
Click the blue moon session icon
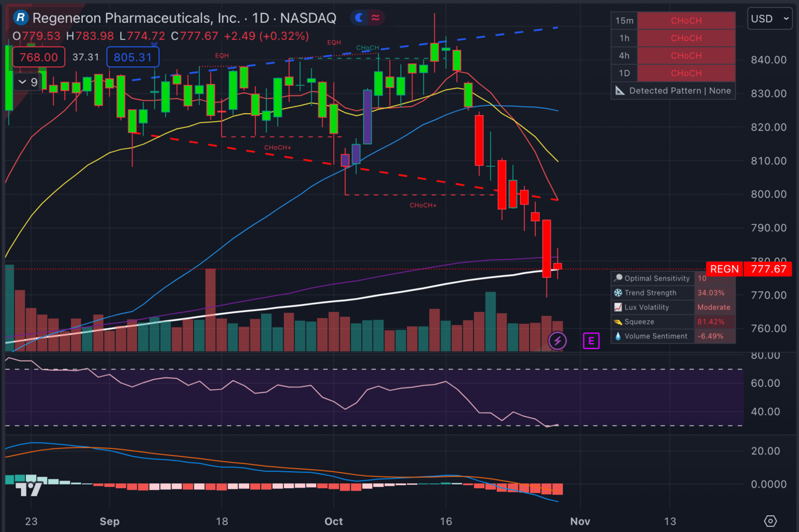click(359, 18)
